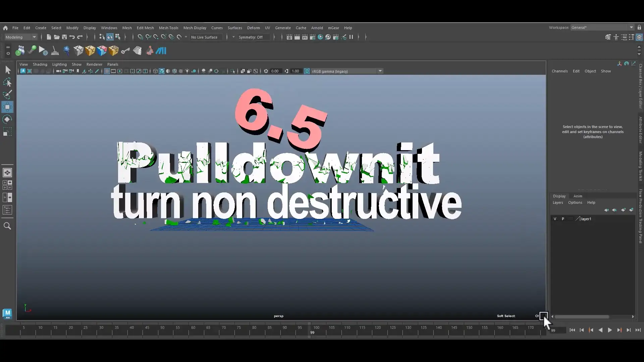The width and height of the screenshot is (644, 362).
Task: Open the viewport Shading menu
Action: click(x=40, y=64)
